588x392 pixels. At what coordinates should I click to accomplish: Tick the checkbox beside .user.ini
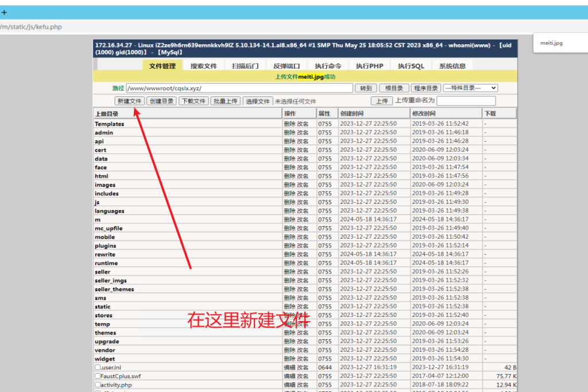point(98,367)
